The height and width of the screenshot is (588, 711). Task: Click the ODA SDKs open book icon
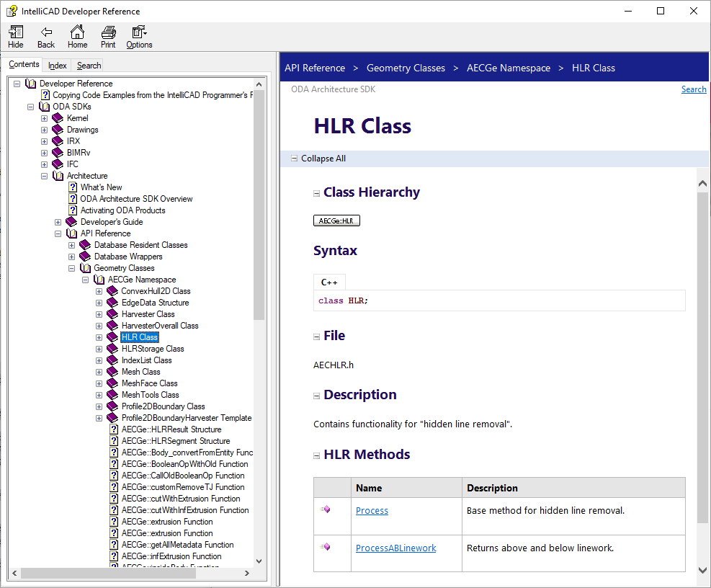tap(44, 107)
